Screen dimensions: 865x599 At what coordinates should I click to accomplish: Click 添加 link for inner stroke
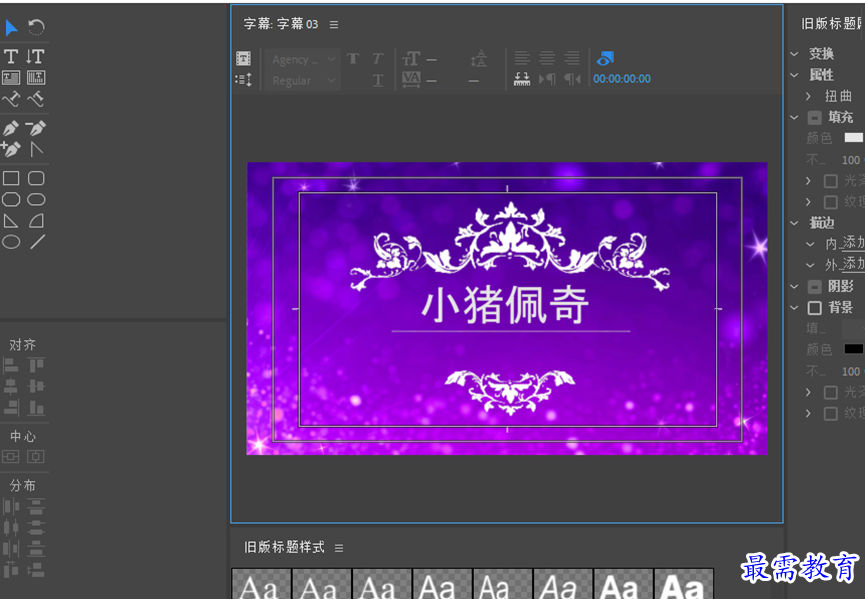[x=854, y=243]
